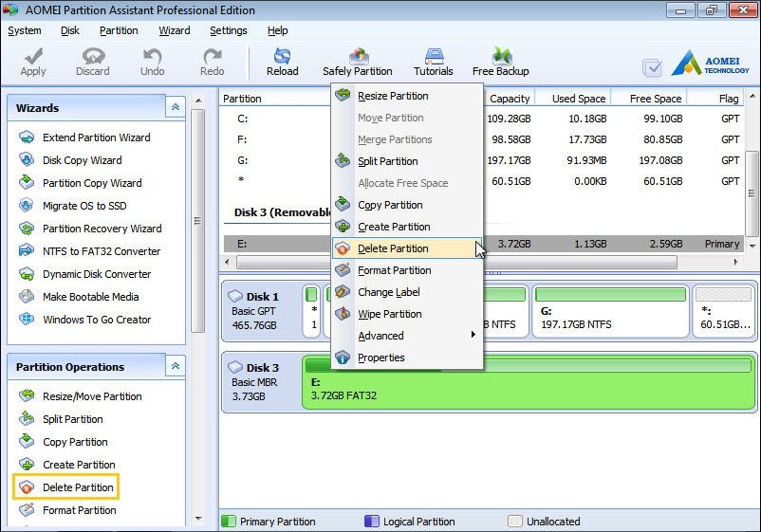This screenshot has width=761, height=532.
Task: Click sidebar scrollbar down arrow
Action: [x=198, y=519]
